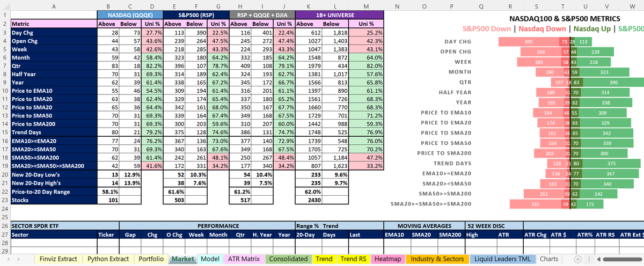Switch to the Heatmap sheet
Screen dimensions: 644x266
tap(388, 259)
